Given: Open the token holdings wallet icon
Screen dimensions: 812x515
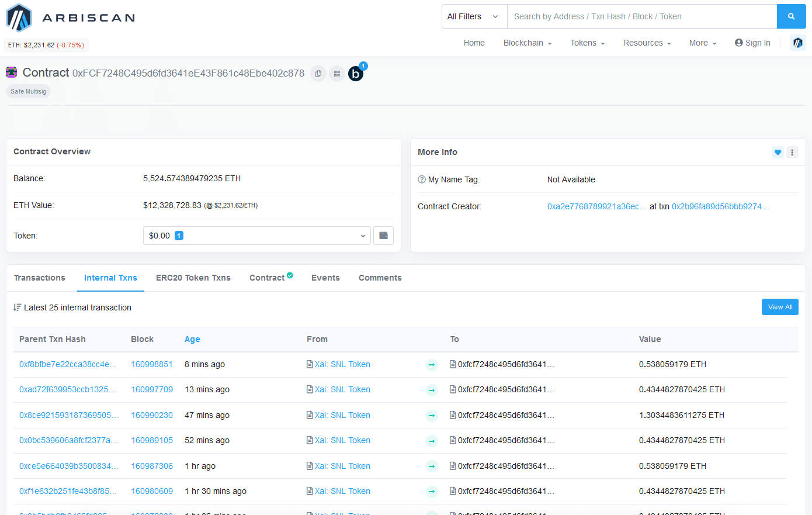Looking at the screenshot, I should click(383, 236).
